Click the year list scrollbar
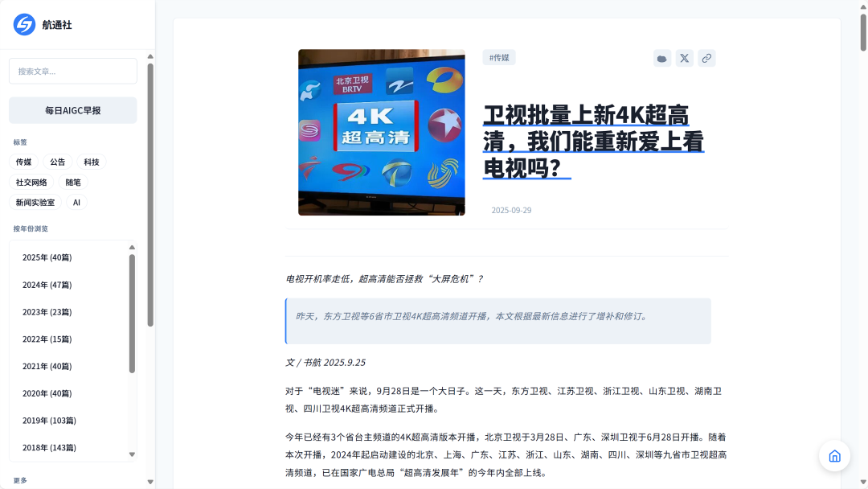This screenshot has height=489, width=868. (x=132, y=314)
